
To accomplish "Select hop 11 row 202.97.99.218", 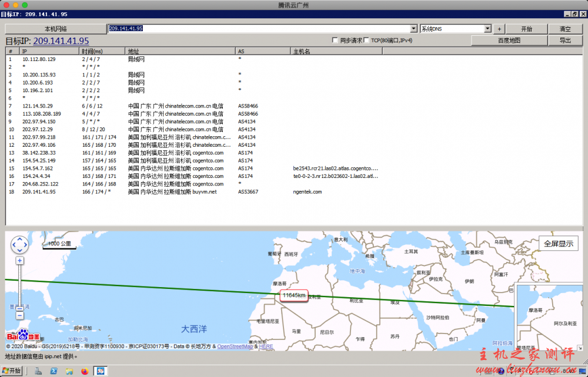I will pos(294,137).
